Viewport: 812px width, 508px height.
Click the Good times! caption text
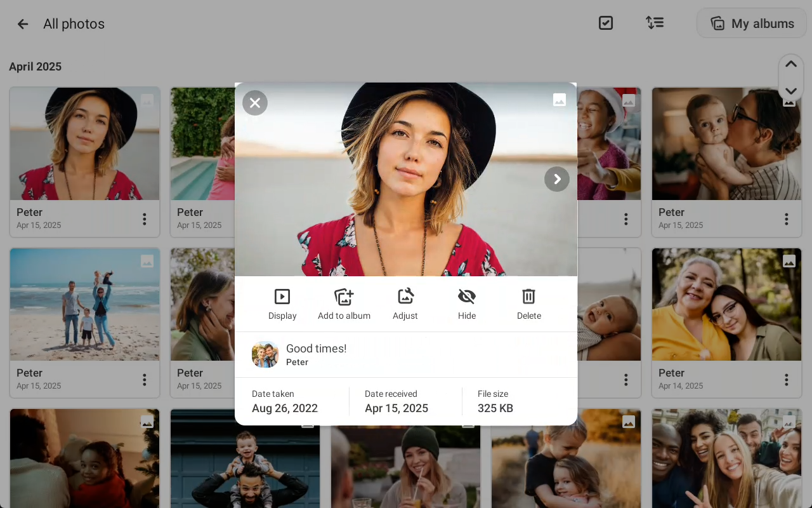click(317, 348)
